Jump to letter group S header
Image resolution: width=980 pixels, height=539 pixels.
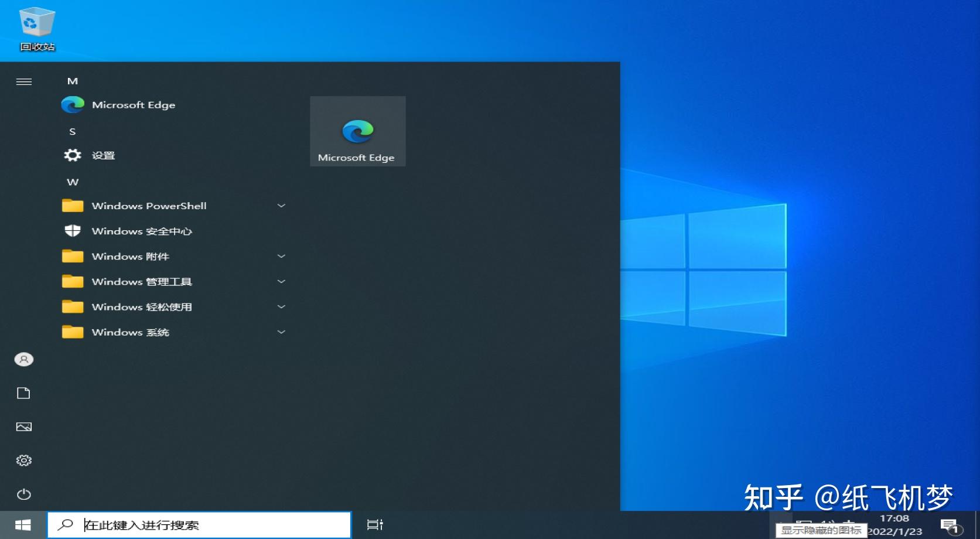tap(73, 131)
